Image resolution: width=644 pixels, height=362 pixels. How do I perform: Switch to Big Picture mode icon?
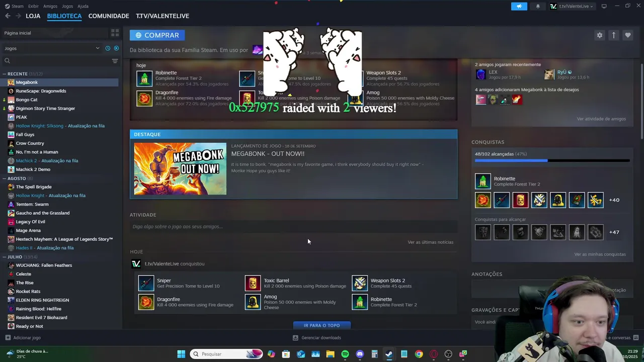point(604,6)
